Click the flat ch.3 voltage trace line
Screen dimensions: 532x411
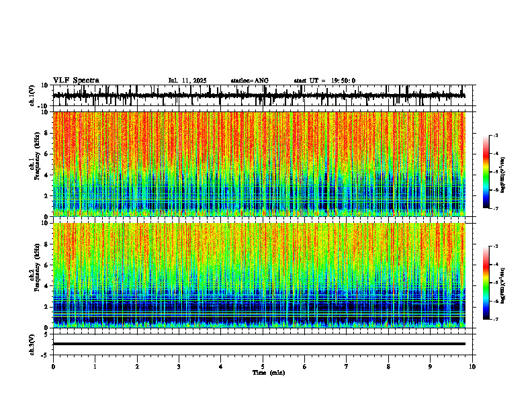pyautogui.click(x=259, y=344)
